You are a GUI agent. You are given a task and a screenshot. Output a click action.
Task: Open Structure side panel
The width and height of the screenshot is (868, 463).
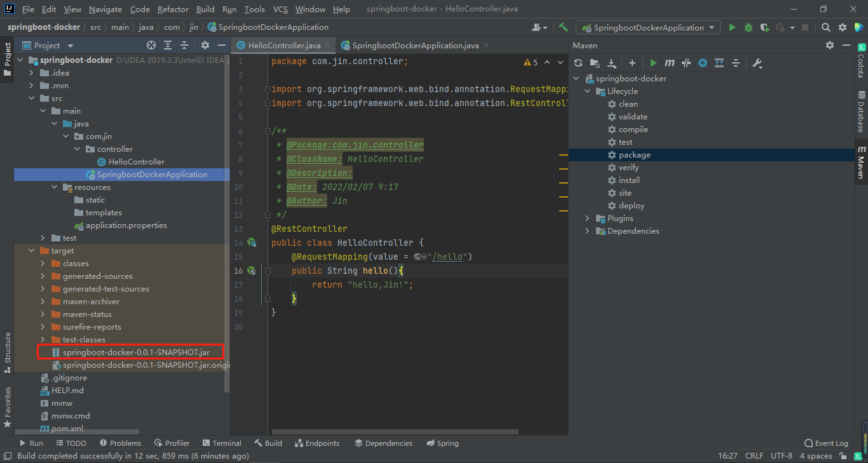pos(8,352)
